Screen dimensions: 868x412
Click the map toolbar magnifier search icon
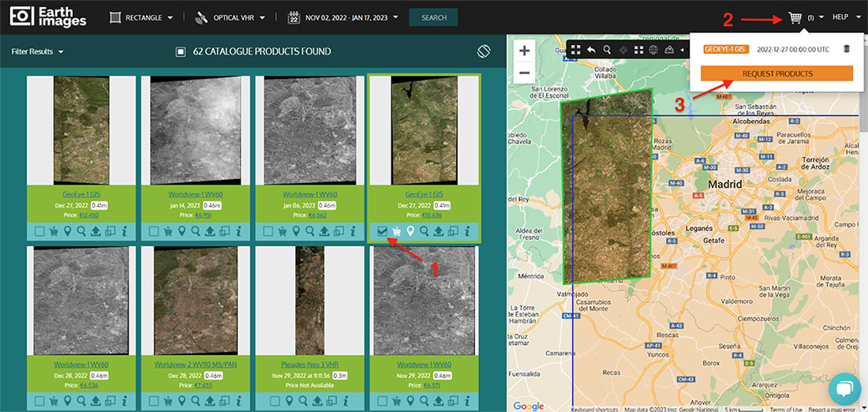(607, 50)
